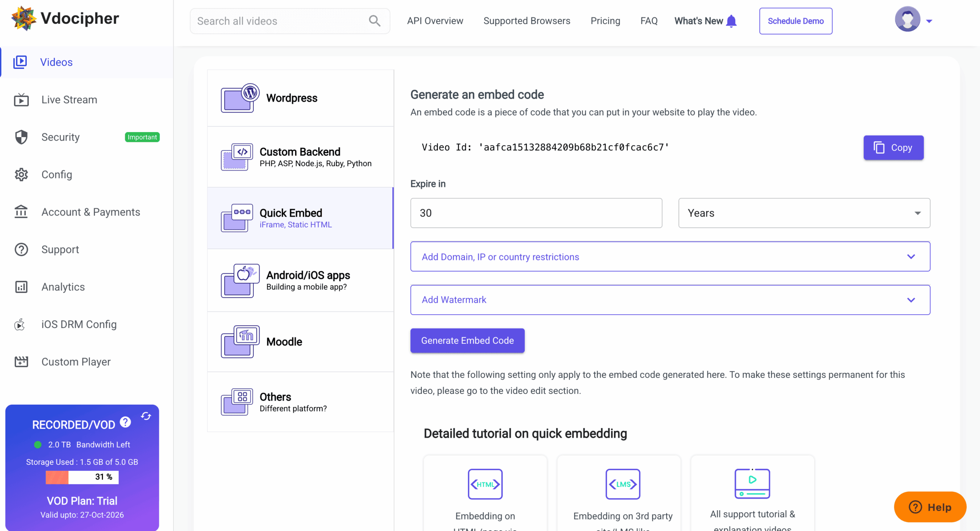Expand Add Domain, IP or country restrictions

(670, 257)
